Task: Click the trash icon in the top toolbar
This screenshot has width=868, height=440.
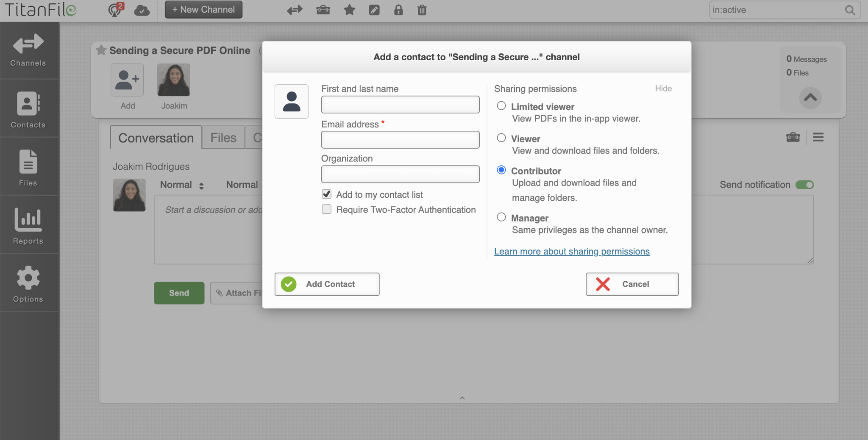Action: point(421,10)
